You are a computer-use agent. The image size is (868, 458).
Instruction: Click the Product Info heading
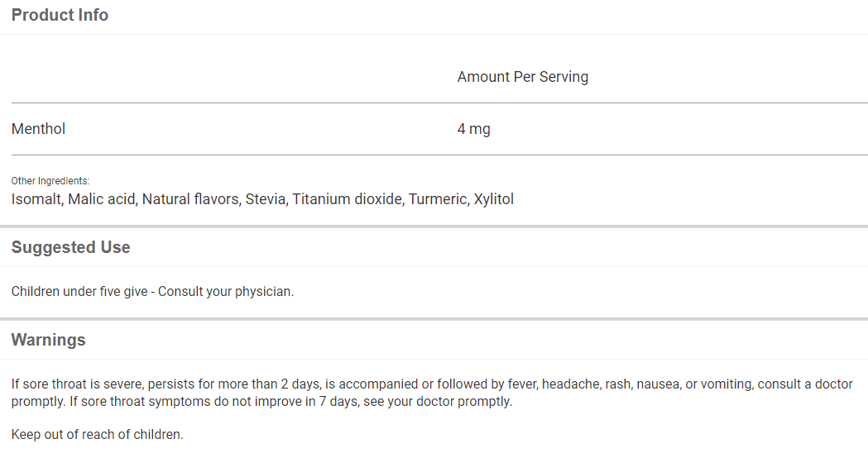(x=60, y=15)
